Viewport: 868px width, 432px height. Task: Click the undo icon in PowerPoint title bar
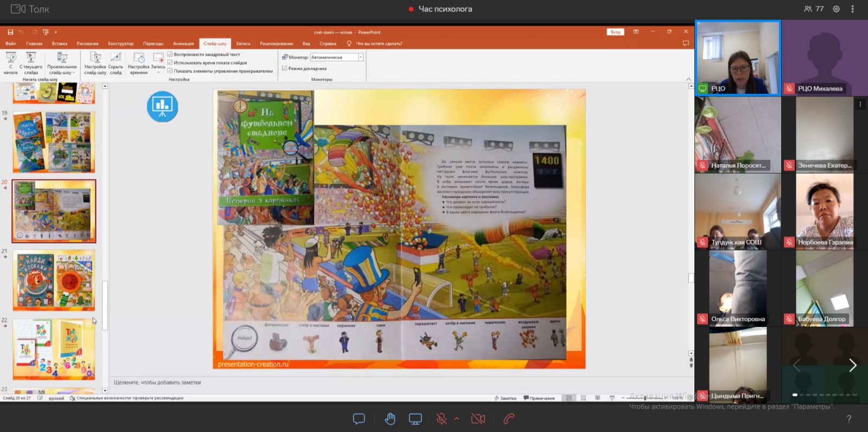tap(21, 32)
